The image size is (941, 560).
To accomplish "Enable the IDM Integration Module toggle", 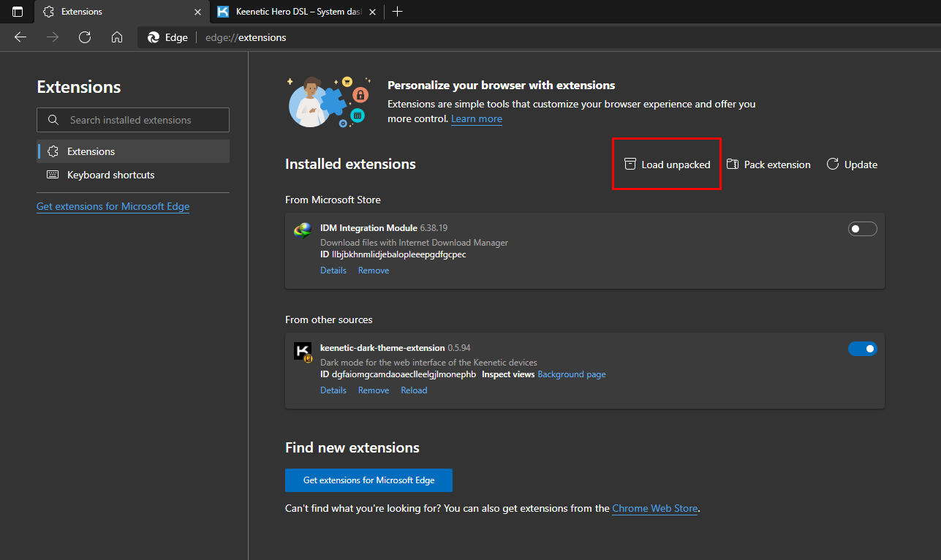I will pos(863,230).
